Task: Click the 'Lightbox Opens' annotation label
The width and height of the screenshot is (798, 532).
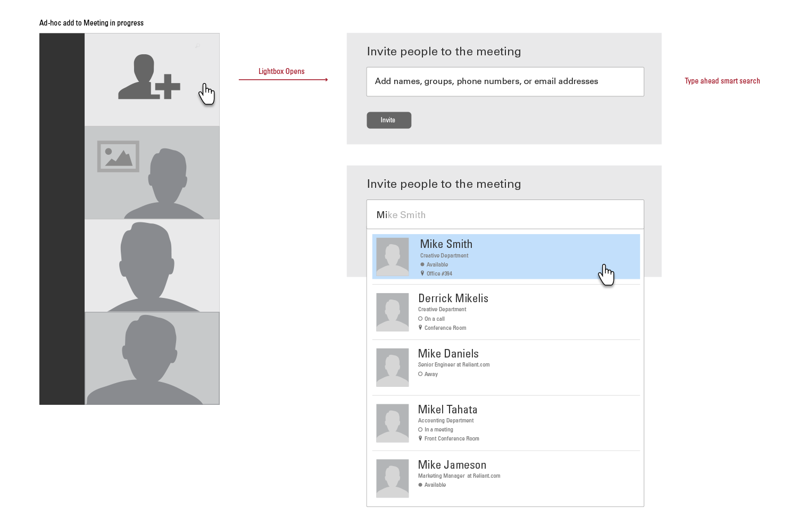Action: 281,71
